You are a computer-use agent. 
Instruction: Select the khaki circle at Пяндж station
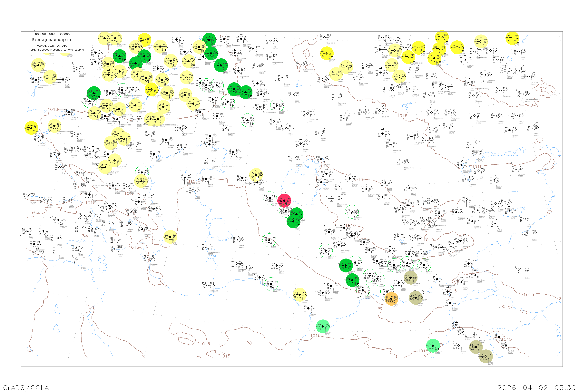(416, 298)
